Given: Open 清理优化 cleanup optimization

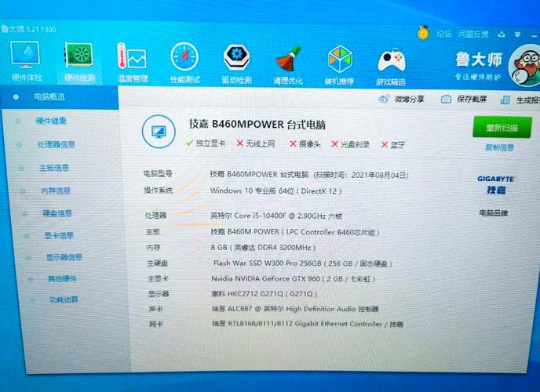Looking at the screenshot, I should click(288, 65).
